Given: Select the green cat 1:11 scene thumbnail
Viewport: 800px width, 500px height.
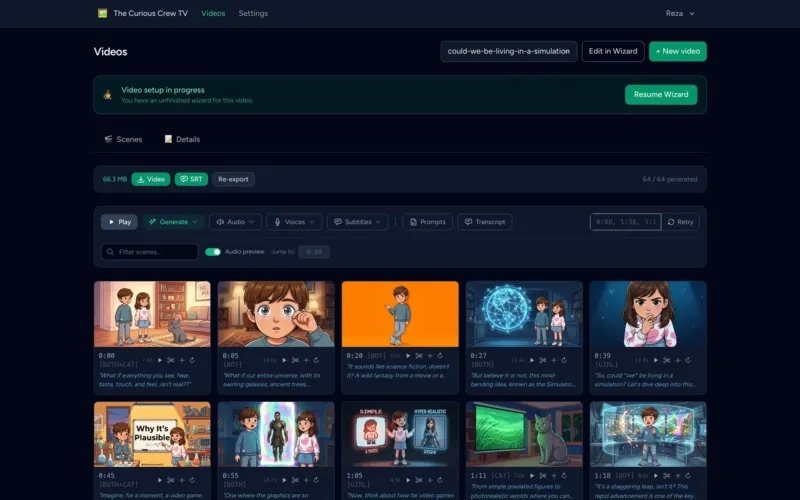Looking at the screenshot, I should (x=524, y=434).
